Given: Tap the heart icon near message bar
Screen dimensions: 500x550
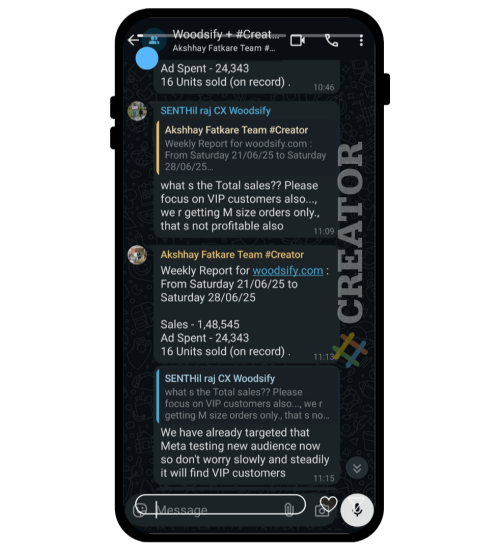Looking at the screenshot, I should pos(328,504).
